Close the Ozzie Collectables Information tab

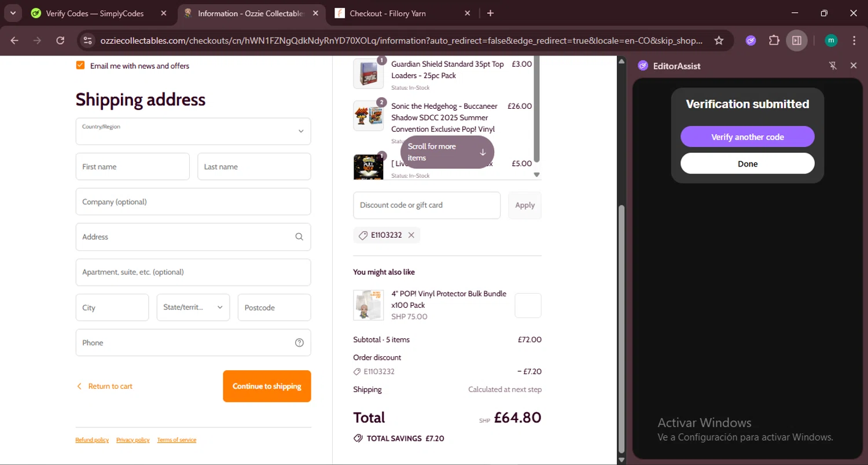point(316,13)
